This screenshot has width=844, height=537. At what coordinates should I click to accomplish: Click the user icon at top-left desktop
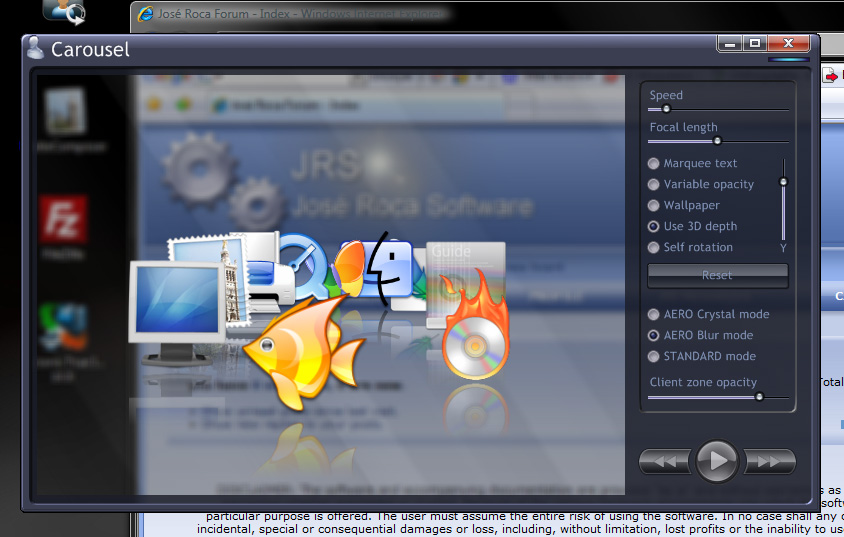click(64, 12)
